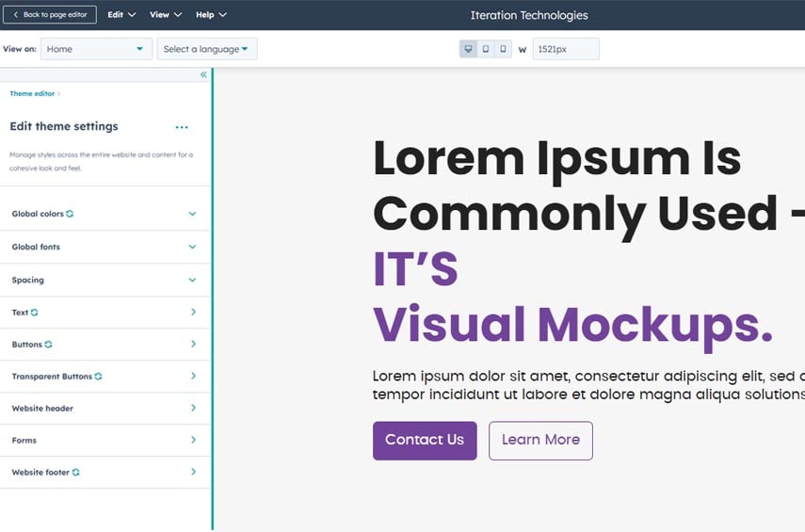Screen dimensions: 805x532
Task: Click the Back to page editor button
Action: pyautogui.click(x=49, y=15)
